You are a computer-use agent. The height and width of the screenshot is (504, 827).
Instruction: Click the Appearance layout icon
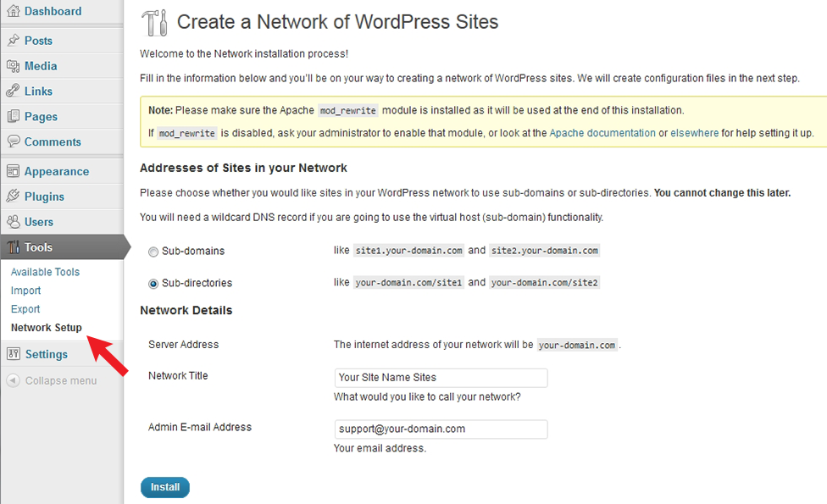14,171
